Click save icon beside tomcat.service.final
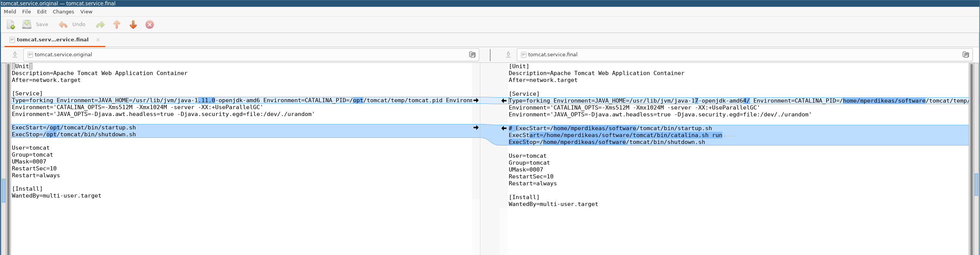The image size is (980, 255). (x=508, y=55)
